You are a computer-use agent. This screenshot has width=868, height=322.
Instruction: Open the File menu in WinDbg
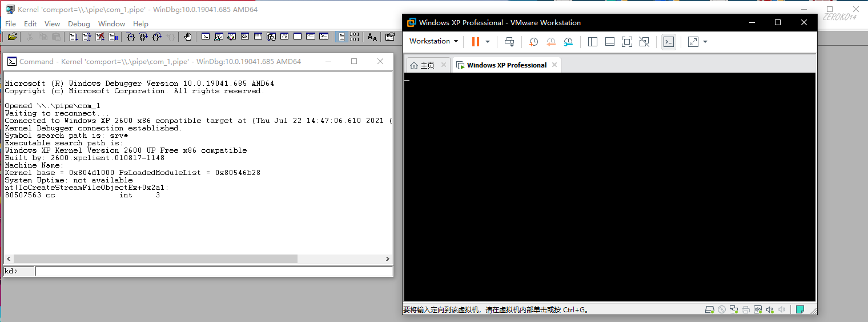click(10, 24)
